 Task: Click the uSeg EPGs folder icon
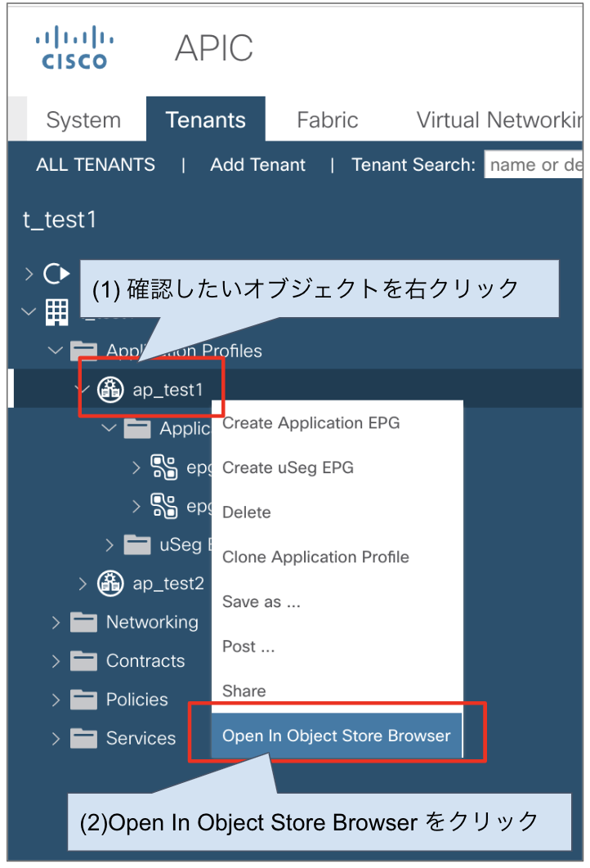[x=137, y=544]
